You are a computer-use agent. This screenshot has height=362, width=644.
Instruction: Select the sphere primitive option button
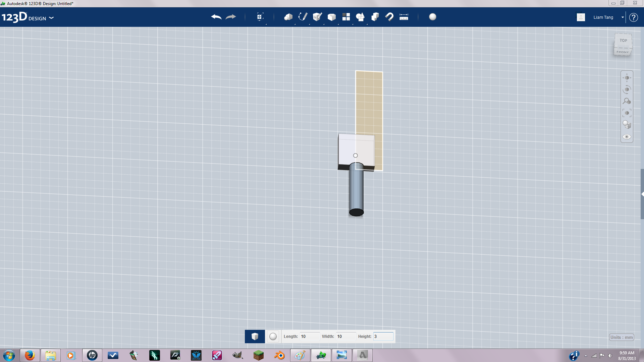[x=273, y=337]
